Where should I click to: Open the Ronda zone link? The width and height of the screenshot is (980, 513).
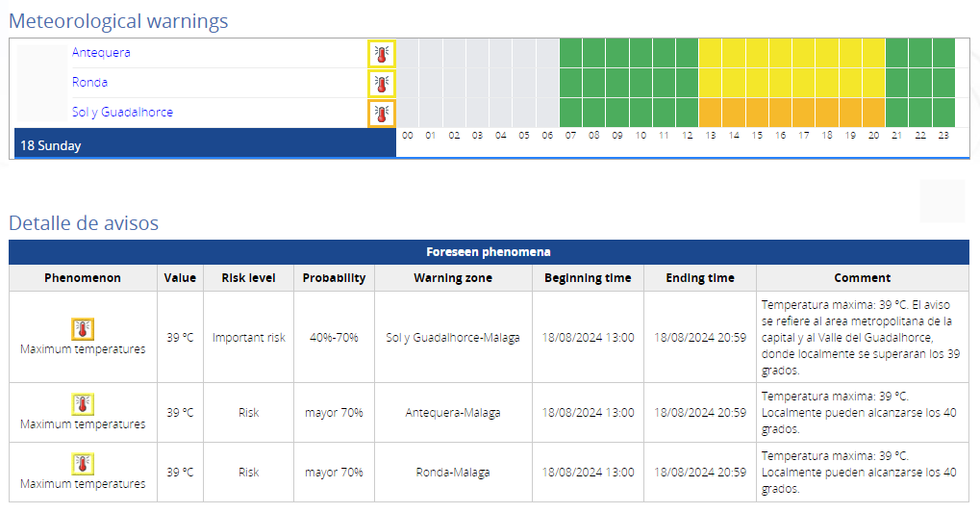(89, 82)
